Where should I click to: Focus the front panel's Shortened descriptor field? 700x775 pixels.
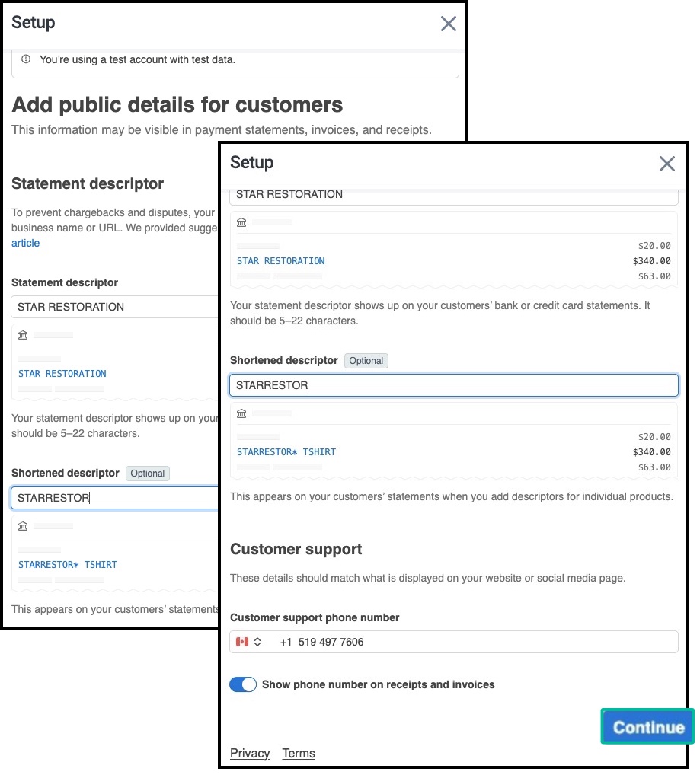[453, 385]
